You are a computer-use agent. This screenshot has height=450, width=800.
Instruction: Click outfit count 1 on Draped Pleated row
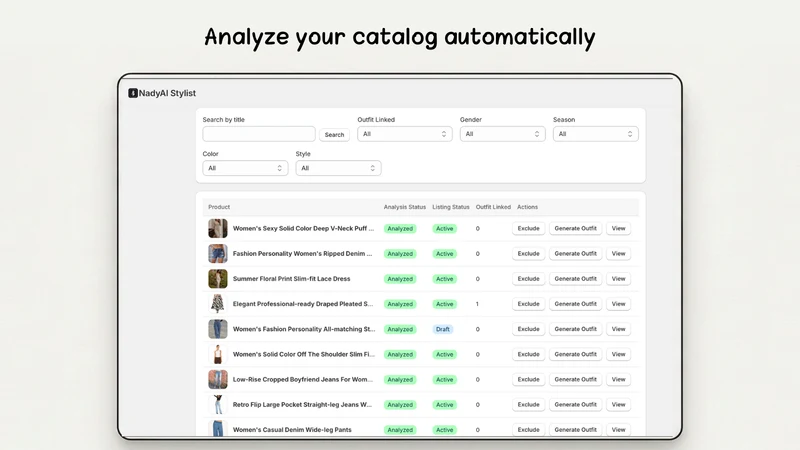click(478, 304)
